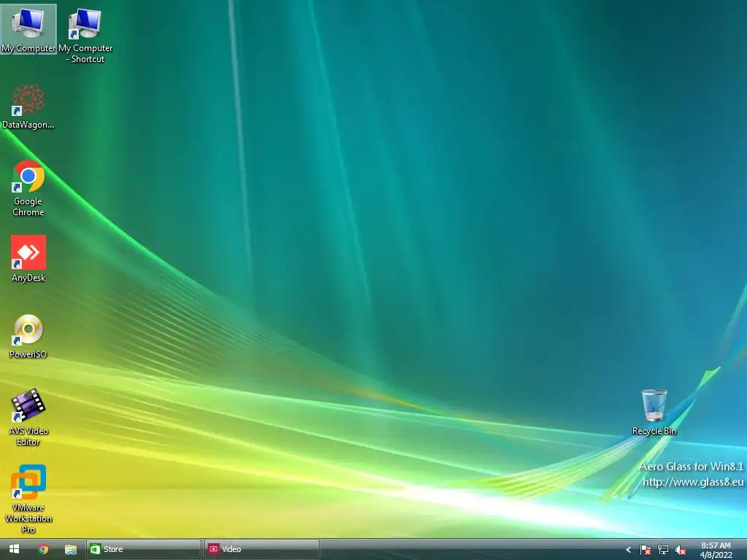Switch to the Store taskbar window

(x=144, y=549)
